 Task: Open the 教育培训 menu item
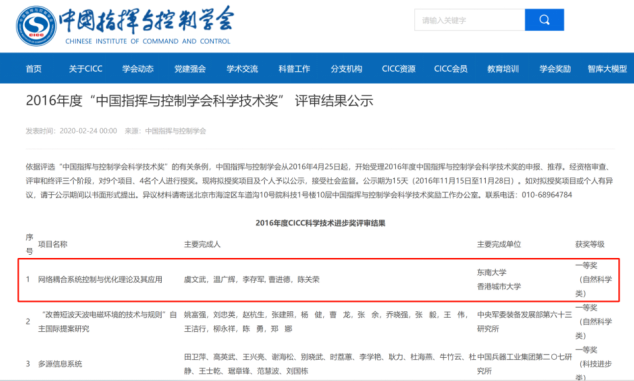pyautogui.click(x=503, y=69)
